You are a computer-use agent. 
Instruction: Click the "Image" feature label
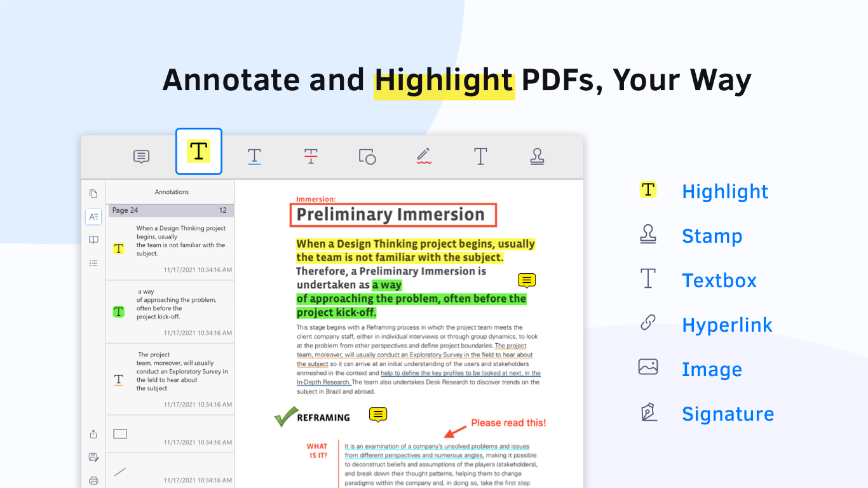712,370
